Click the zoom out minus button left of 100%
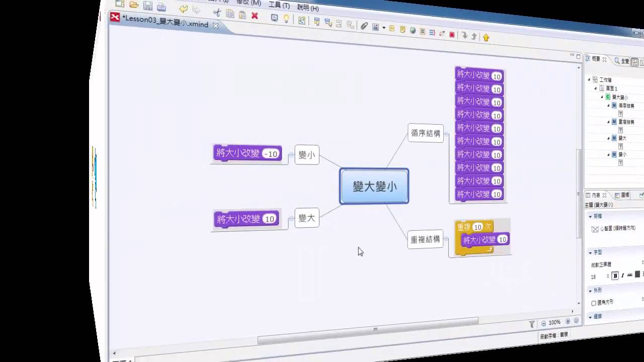The image size is (644, 362). click(543, 323)
